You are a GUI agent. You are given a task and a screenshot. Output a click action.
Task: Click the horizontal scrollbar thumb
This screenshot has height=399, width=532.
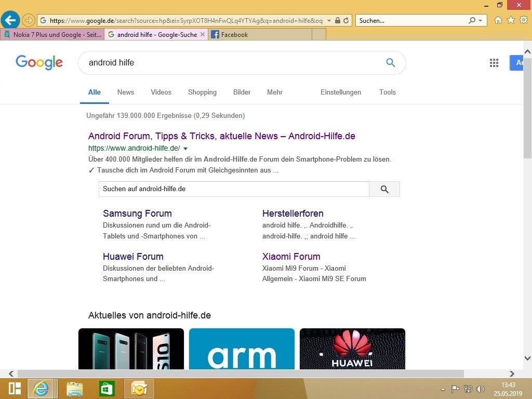point(241,374)
